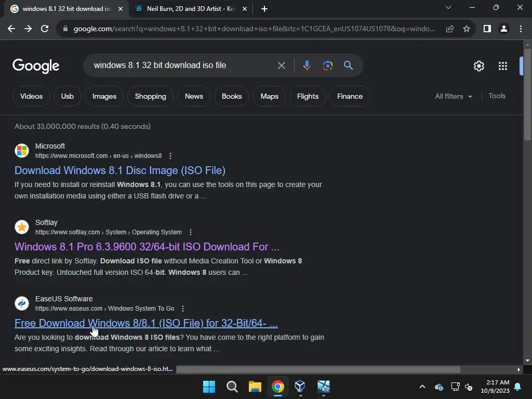
Task: Open VirtualBox from taskbar
Action: coord(300,387)
